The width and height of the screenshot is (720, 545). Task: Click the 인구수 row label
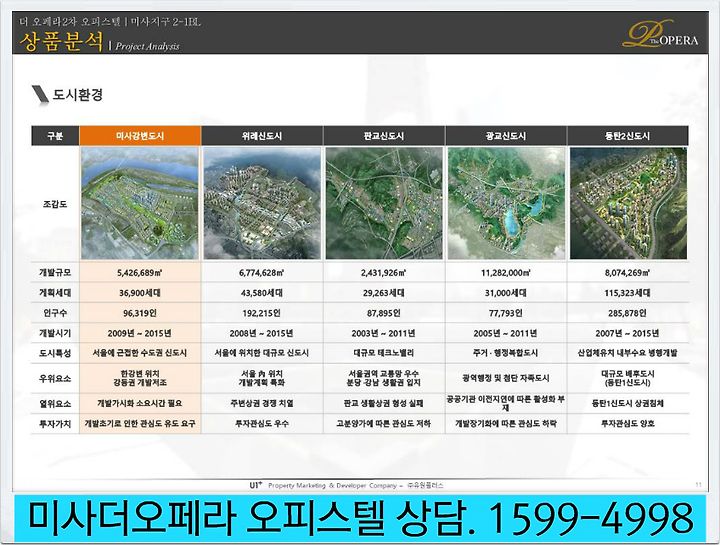(x=55, y=313)
